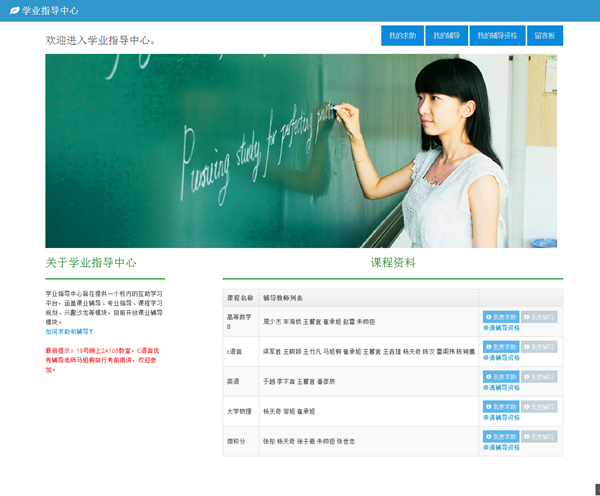Apply for tutoring qualification in C语言
The image size is (600, 496).
tap(501, 358)
